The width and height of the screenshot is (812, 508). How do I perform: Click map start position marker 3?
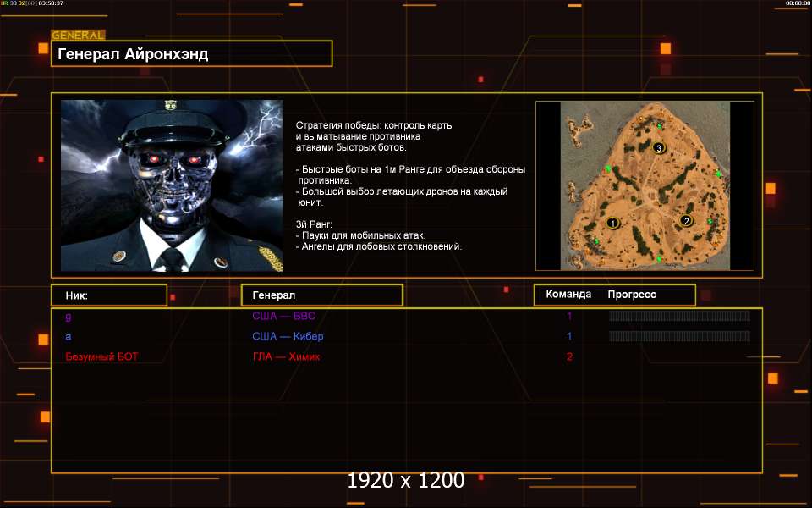coord(659,147)
